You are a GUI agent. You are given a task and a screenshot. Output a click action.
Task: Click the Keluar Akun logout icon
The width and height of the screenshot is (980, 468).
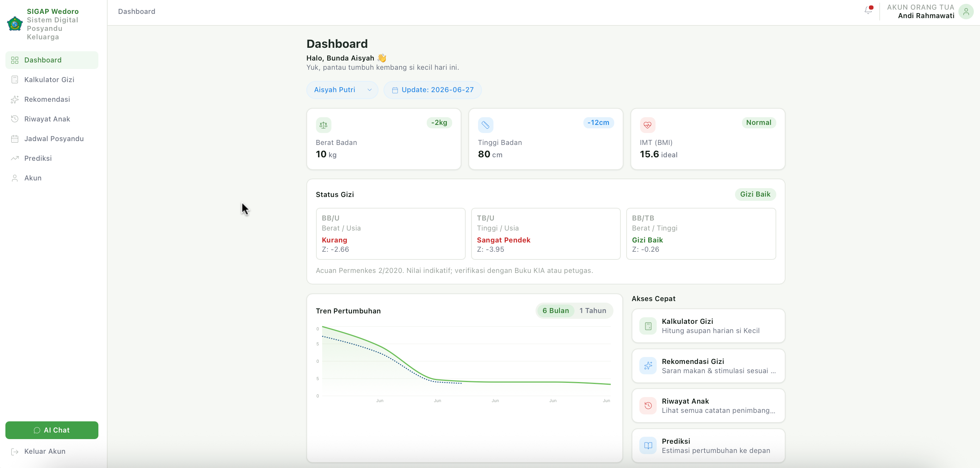click(x=15, y=452)
